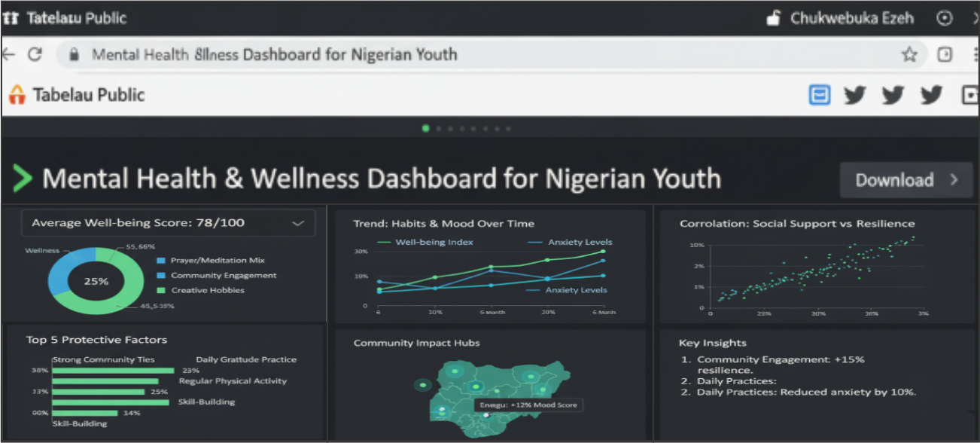The height and width of the screenshot is (443, 980).
Task: Click the Enugu +12% Mood Score tooltip
Action: point(531,405)
